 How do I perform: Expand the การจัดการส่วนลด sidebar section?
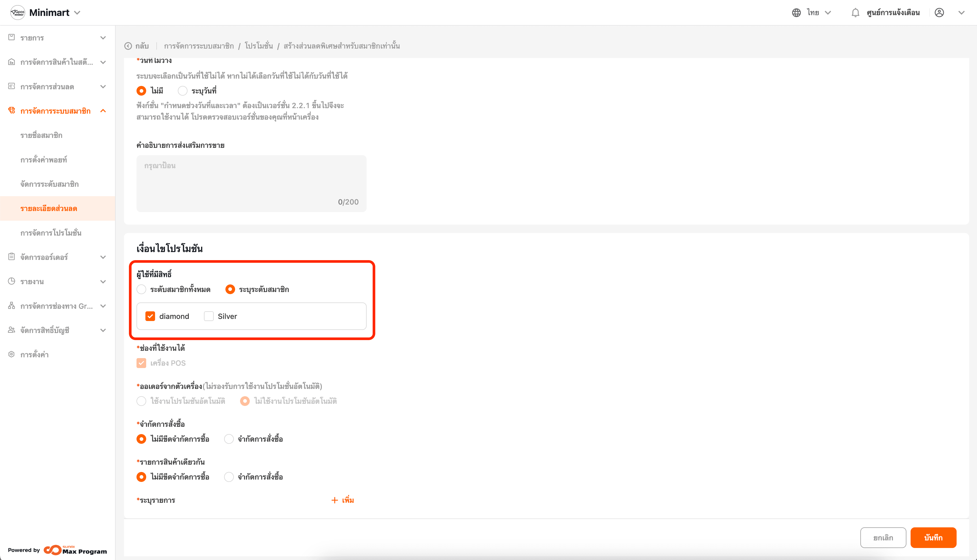click(103, 86)
